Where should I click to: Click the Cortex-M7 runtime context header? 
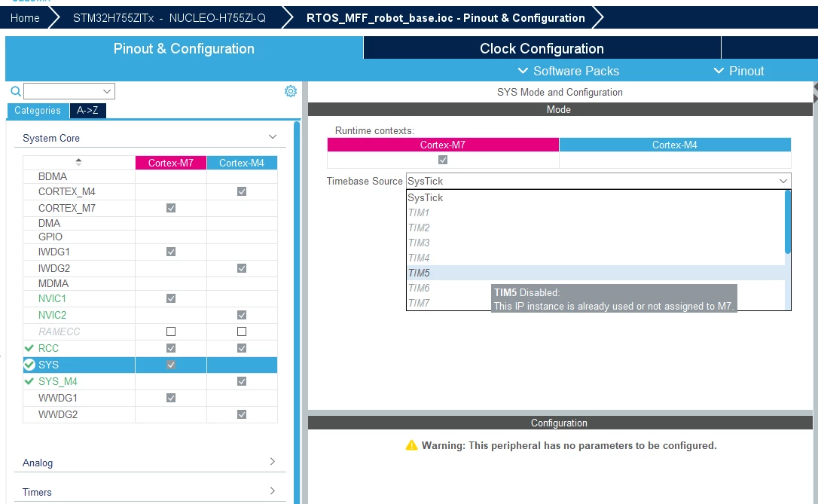click(x=443, y=145)
